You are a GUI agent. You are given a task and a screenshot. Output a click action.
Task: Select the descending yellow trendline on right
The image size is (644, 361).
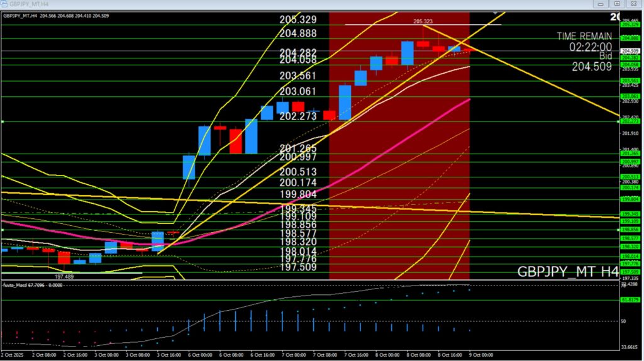pos(553,84)
